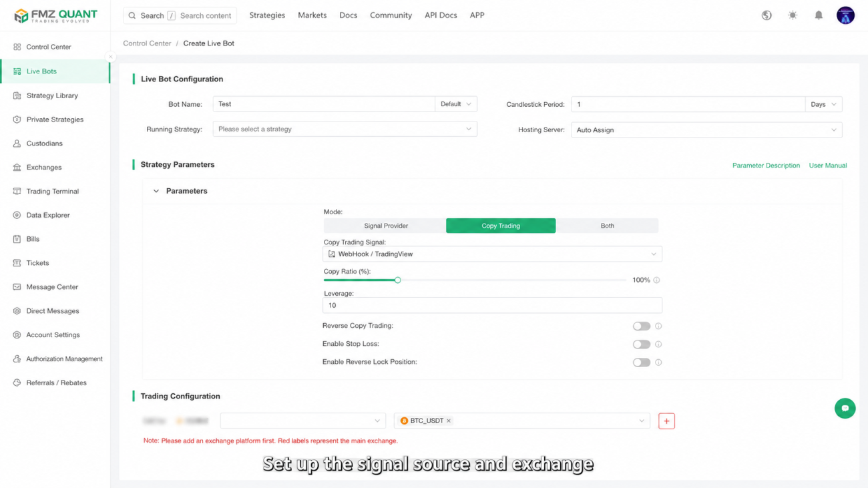Click the Live Bots sidebar icon

coord(17,71)
